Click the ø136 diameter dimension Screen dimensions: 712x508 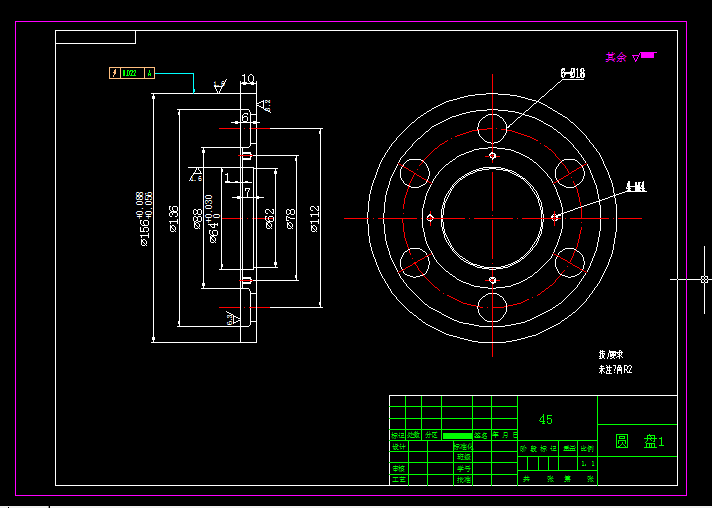(x=173, y=219)
